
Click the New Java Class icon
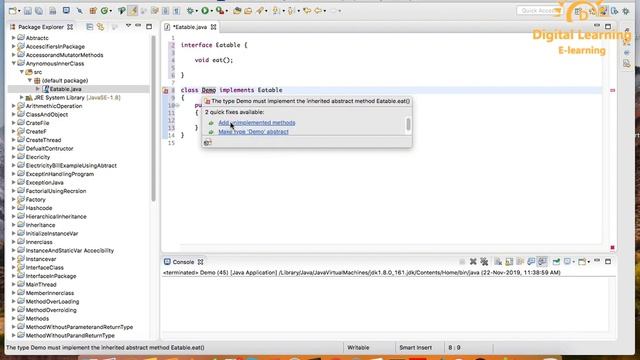[x=104, y=11]
